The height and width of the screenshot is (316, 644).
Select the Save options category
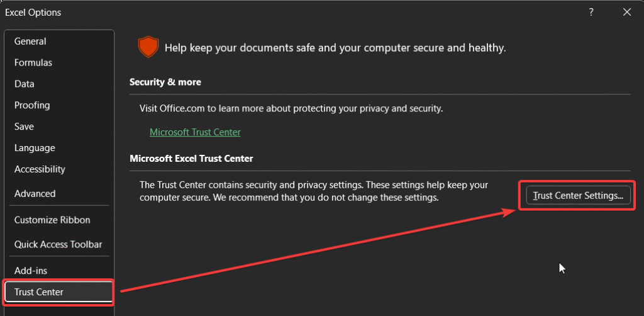(24, 127)
